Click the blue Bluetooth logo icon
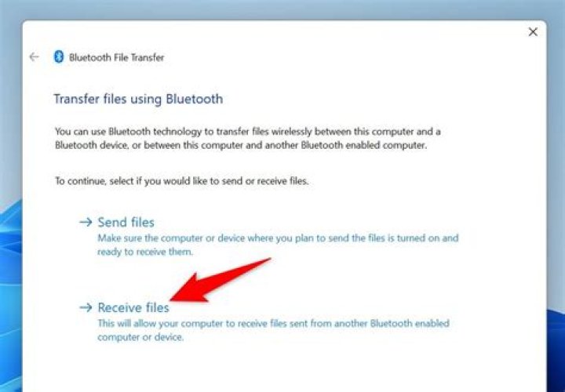This screenshot has height=392, width=565. point(59,57)
